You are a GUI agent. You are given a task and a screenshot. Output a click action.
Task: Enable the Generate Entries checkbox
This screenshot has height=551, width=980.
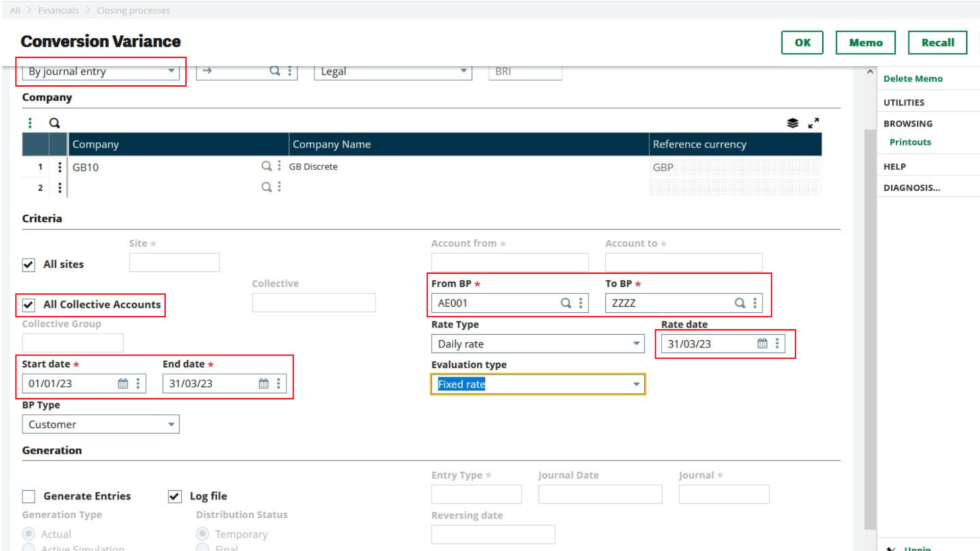[29, 496]
